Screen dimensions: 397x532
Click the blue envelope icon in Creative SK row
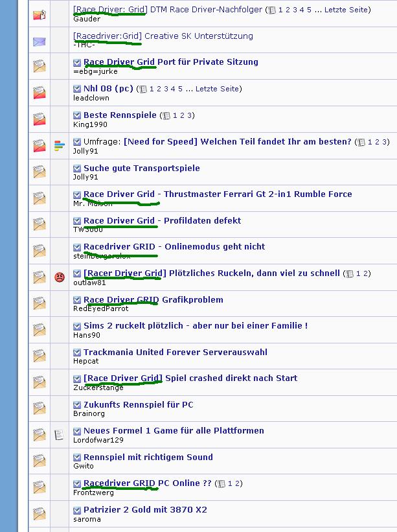(40, 41)
